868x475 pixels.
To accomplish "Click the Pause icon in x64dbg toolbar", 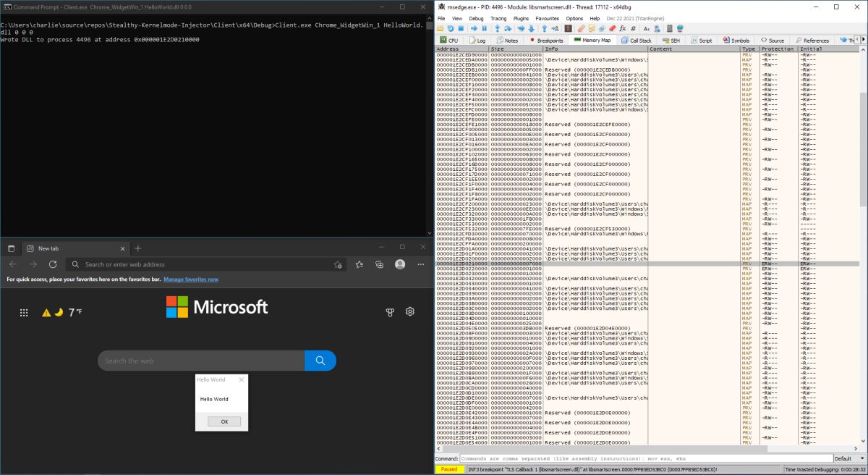I will click(x=485, y=28).
